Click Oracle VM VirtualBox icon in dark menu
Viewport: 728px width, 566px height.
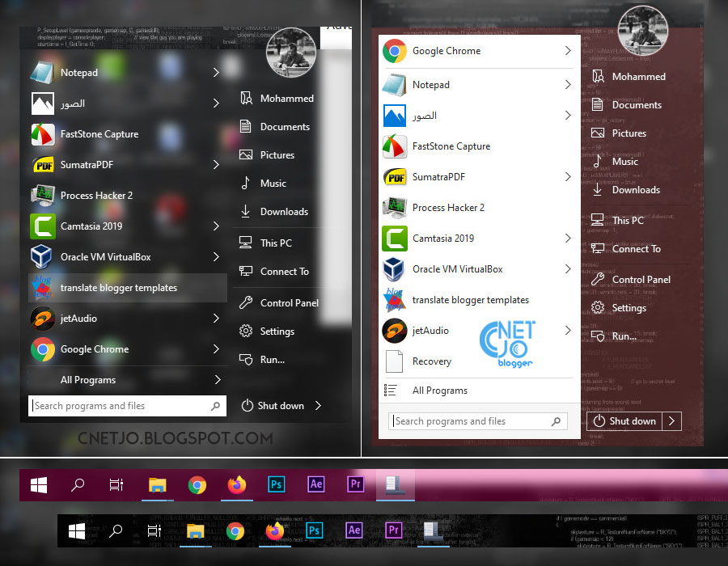pyautogui.click(x=42, y=257)
